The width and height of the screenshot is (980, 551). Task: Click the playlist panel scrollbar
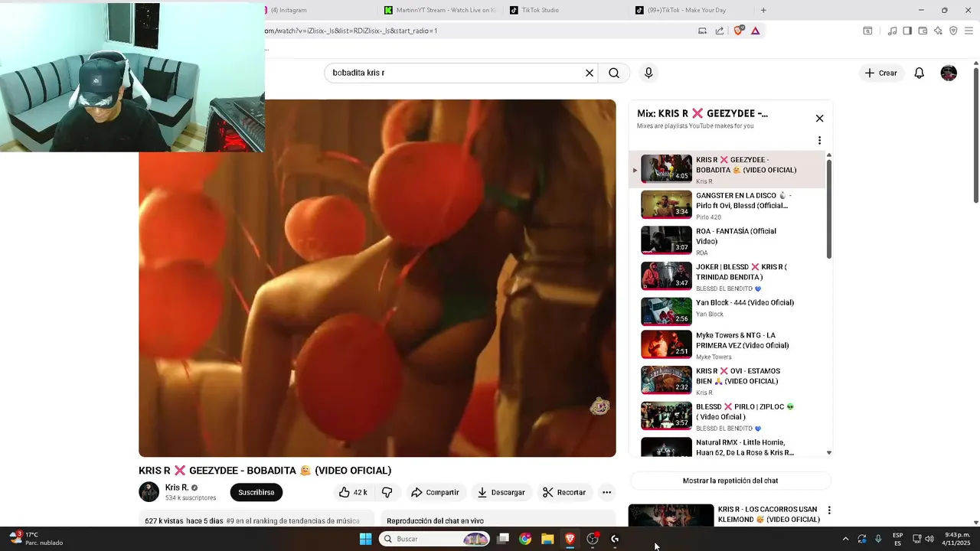(829, 209)
